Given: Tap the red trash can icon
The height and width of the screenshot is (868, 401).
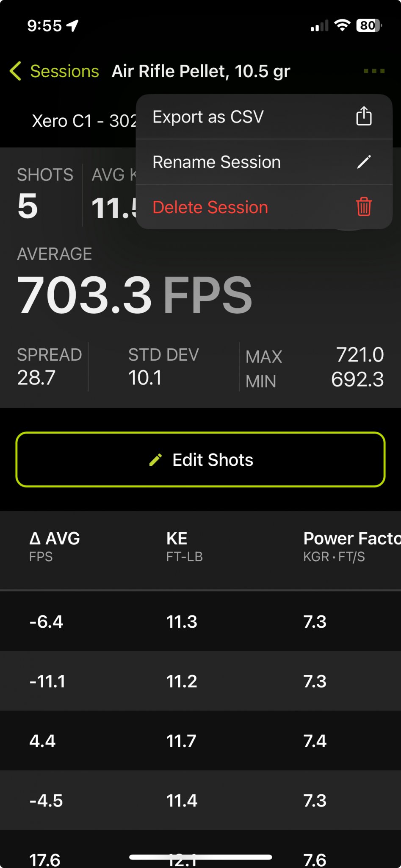Looking at the screenshot, I should tap(364, 207).
